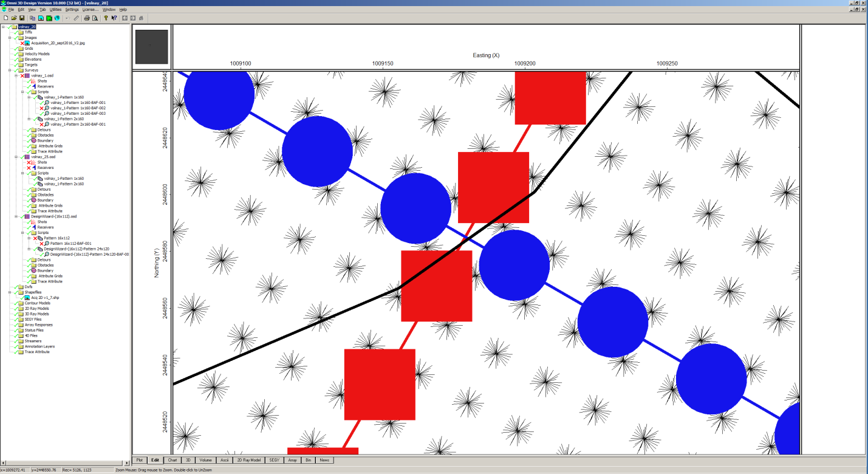Viewport: 868px width, 474px height.
Task: Click the New file toolbar icon
Action: [x=5, y=18]
